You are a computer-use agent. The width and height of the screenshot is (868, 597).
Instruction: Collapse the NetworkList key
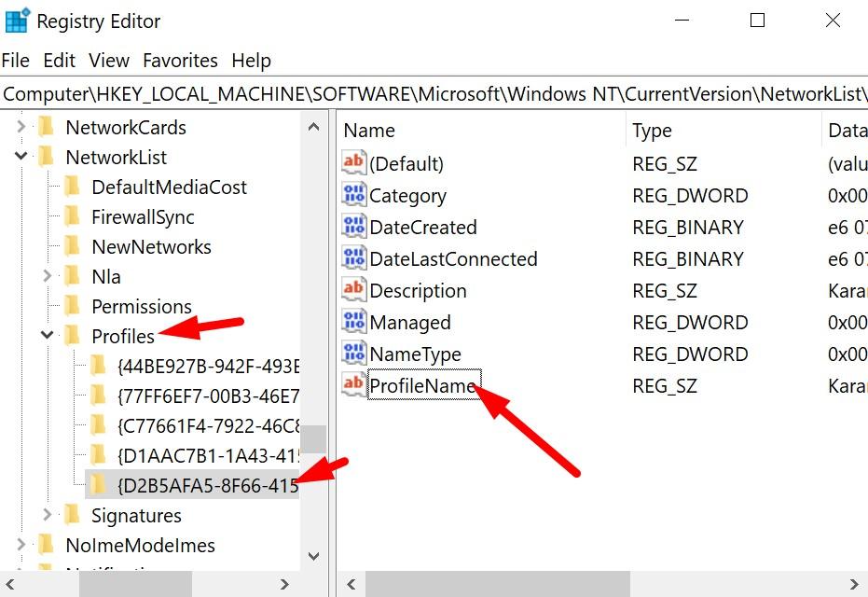(21, 156)
